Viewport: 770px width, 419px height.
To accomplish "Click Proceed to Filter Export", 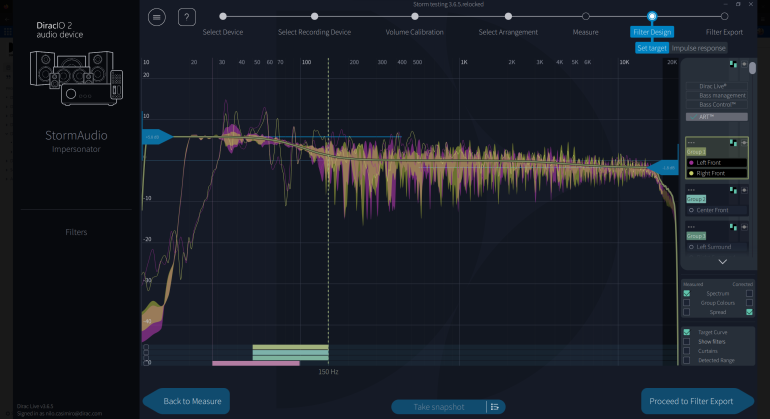I will [x=697, y=401].
